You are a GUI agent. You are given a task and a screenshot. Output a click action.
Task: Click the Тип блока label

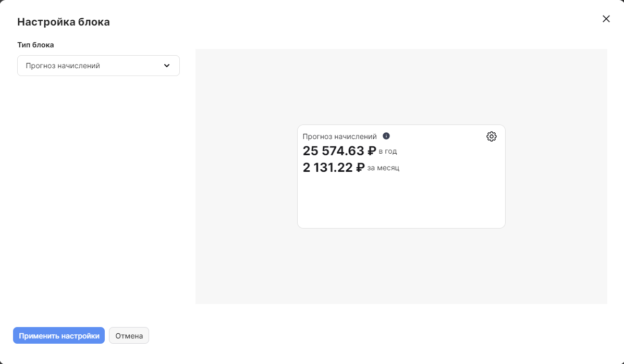click(x=35, y=45)
